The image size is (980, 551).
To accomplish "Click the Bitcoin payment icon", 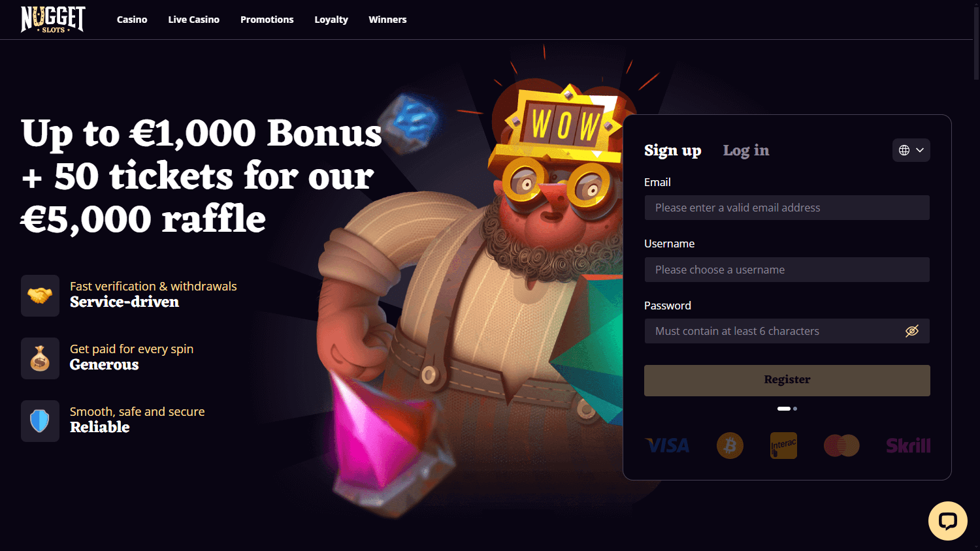I will click(730, 446).
